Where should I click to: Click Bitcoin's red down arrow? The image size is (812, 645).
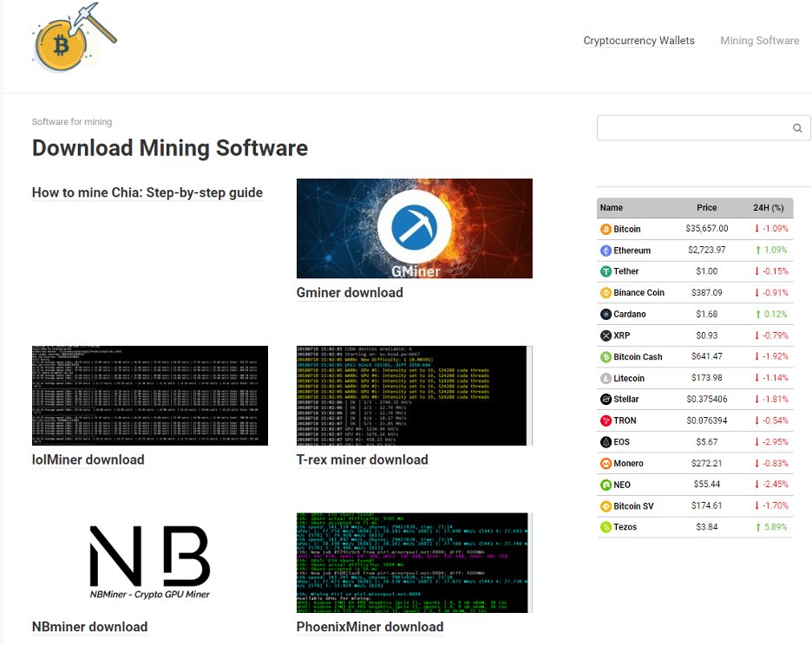click(x=756, y=228)
